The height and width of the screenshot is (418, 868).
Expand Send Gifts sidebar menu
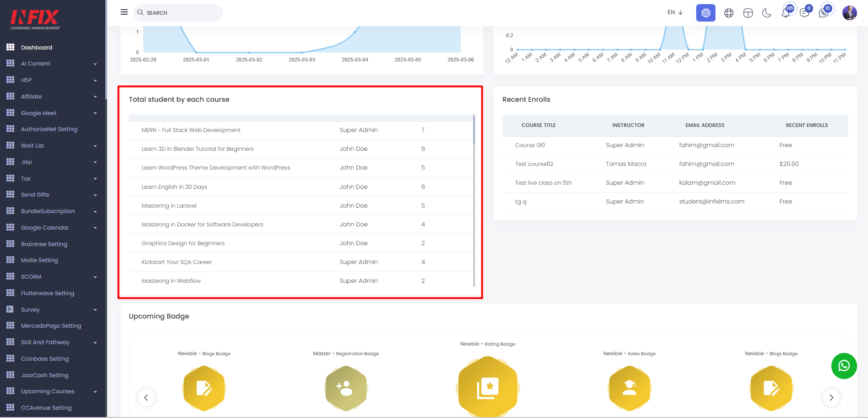pos(53,195)
